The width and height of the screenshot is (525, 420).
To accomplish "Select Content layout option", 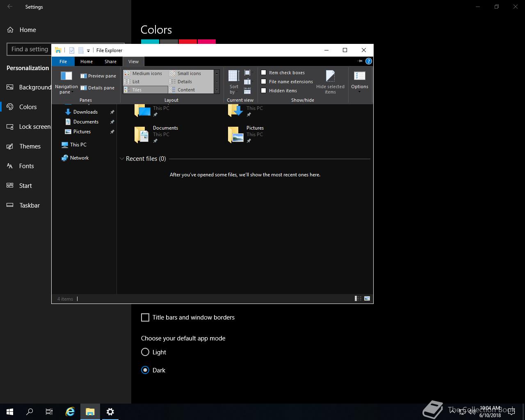I will [191, 90].
